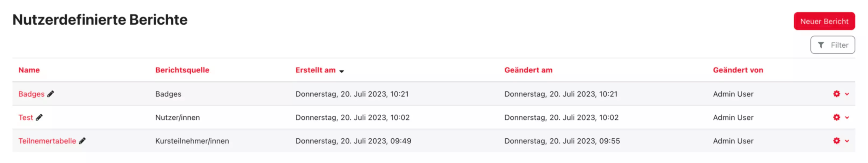This screenshot has height=163, width=868.
Task: Sort by Geändert von column
Action: pyautogui.click(x=738, y=70)
